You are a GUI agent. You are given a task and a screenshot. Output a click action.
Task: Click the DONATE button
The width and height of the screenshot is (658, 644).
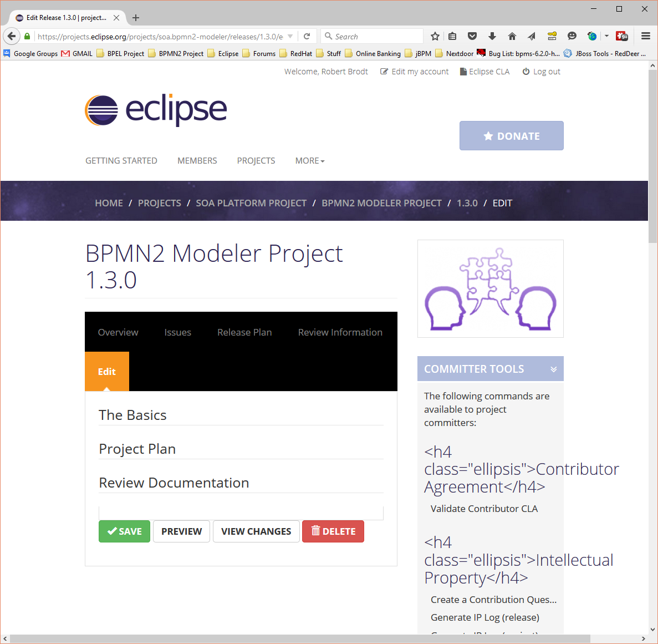[x=512, y=136]
